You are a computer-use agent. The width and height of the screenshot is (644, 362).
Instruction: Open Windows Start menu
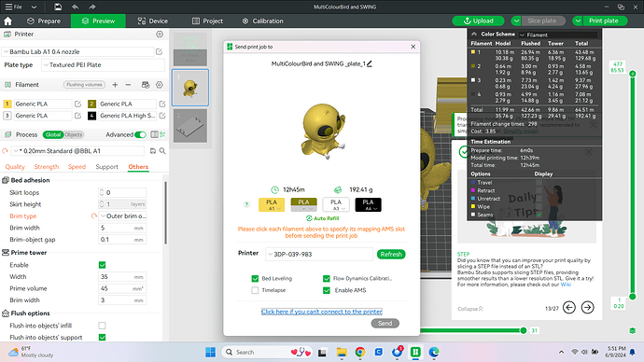pos(210,352)
